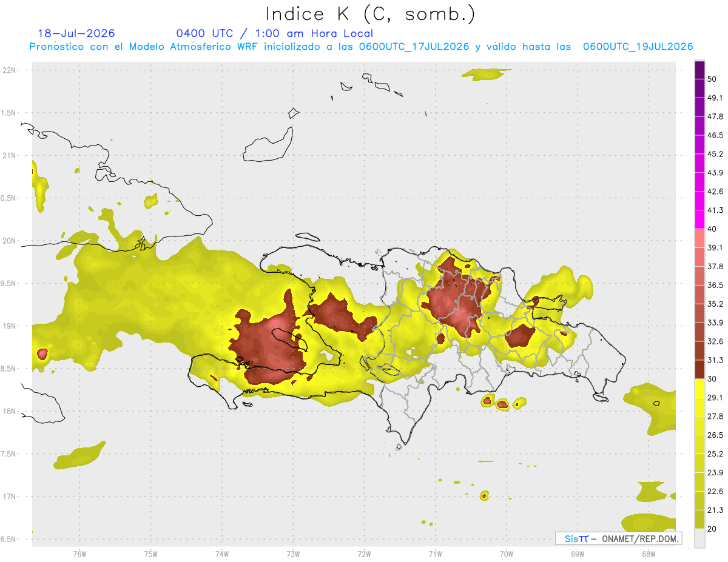Click the latitude axis label '22N'
The width and height of the screenshot is (728, 562).
click(x=10, y=70)
